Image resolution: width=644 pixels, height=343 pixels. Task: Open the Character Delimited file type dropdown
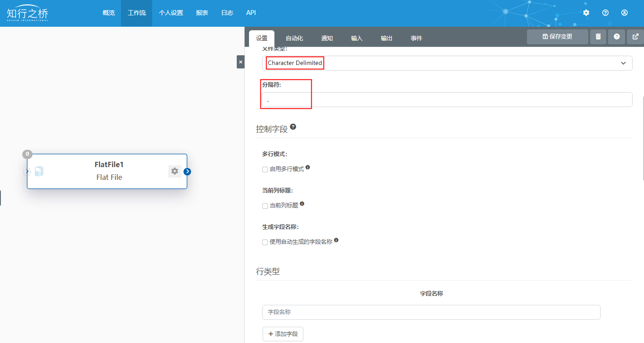tap(447, 63)
